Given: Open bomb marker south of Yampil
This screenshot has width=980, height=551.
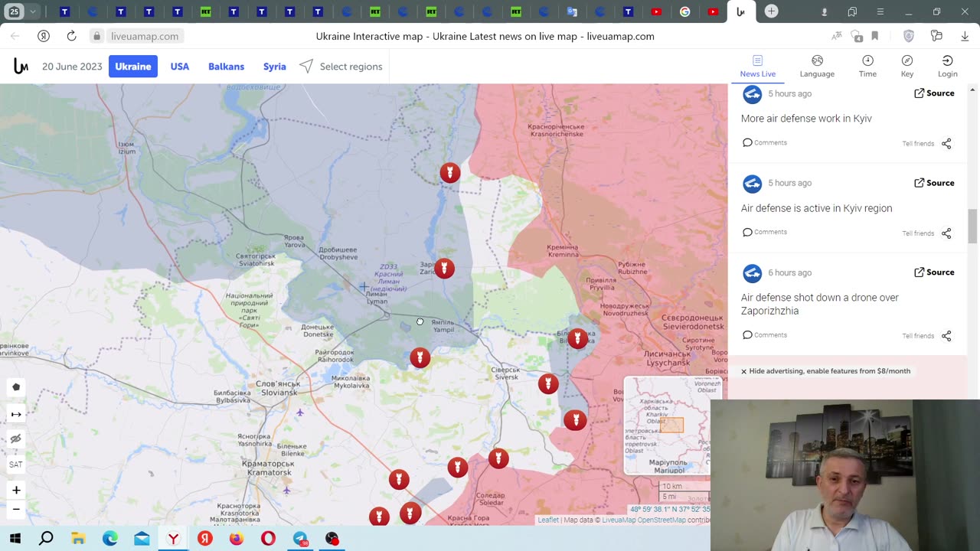Looking at the screenshot, I should pos(420,357).
